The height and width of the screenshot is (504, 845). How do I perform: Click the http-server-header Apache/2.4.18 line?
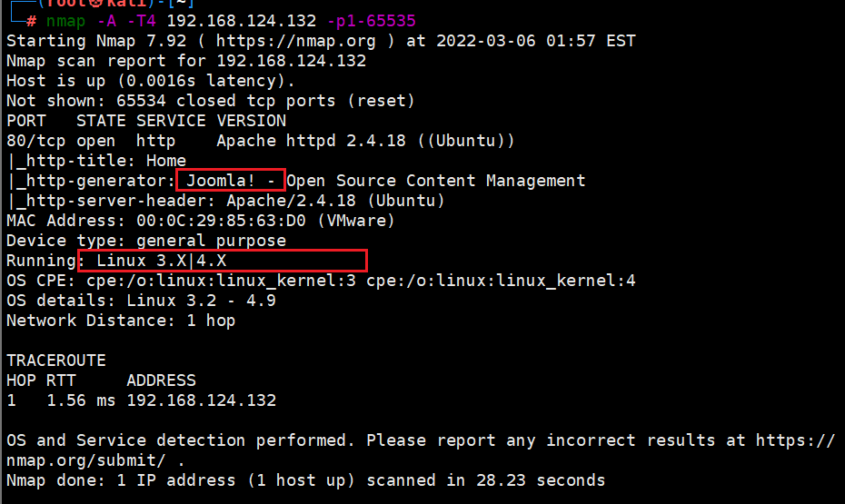[226, 201]
